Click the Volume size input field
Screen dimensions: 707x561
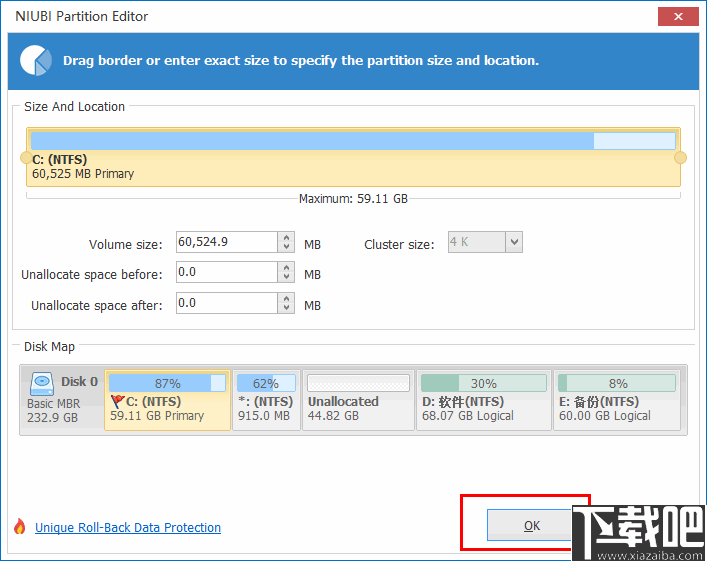[227, 242]
